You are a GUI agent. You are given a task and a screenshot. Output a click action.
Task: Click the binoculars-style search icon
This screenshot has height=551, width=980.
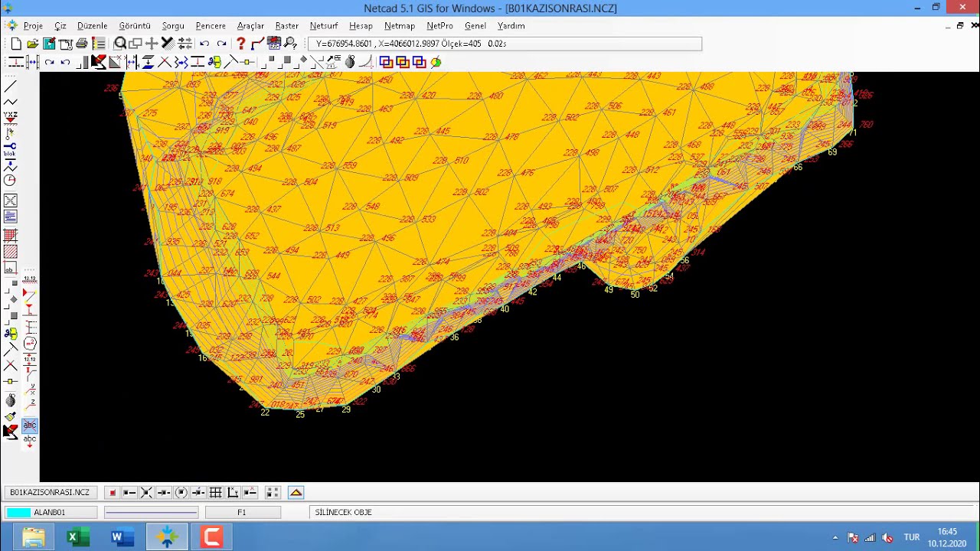[x=290, y=44]
